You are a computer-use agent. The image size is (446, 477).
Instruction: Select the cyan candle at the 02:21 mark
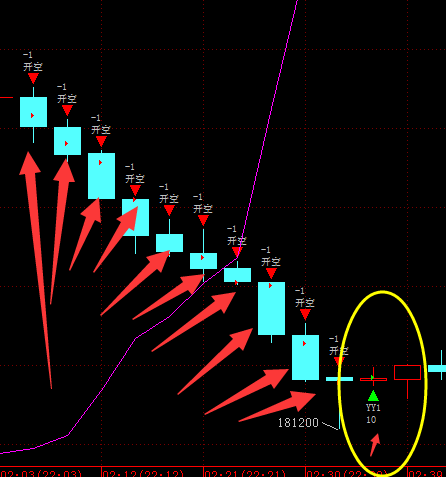pyautogui.click(x=203, y=261)
